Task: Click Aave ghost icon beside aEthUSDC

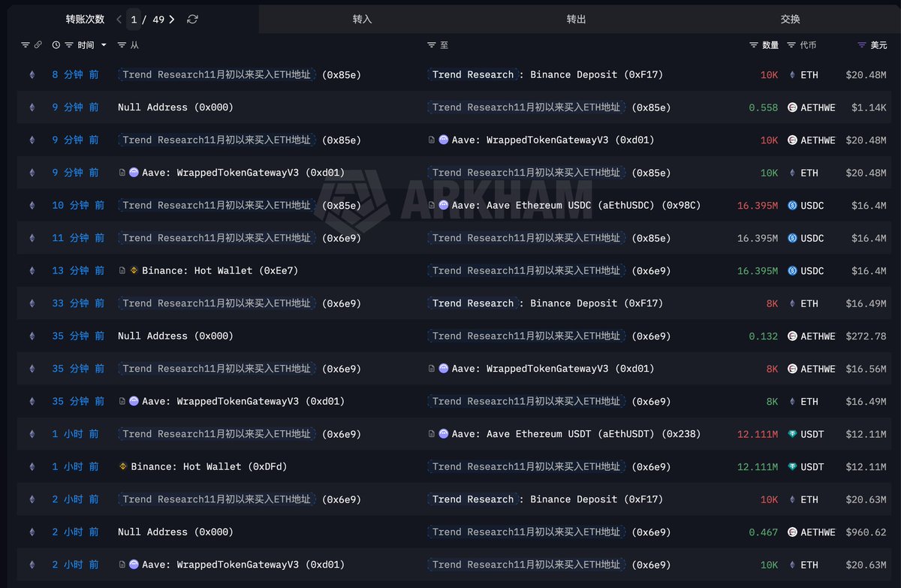Action: [444, 206]
